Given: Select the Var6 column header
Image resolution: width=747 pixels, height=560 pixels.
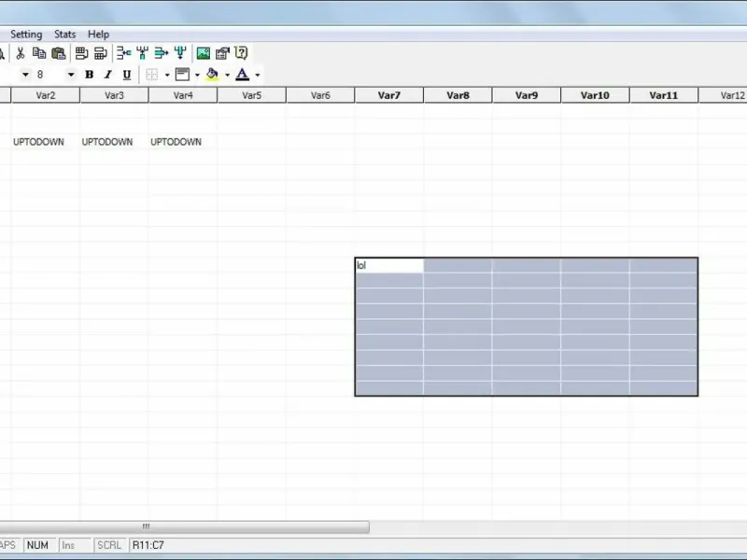Looking at the screenshot, I should (320, 95).
